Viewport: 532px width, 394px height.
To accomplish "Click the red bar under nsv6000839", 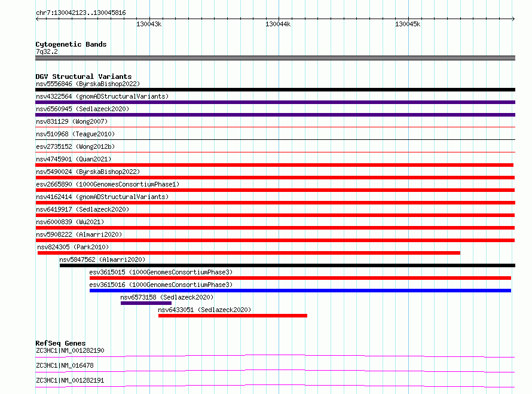I will (x=275, y=228).
